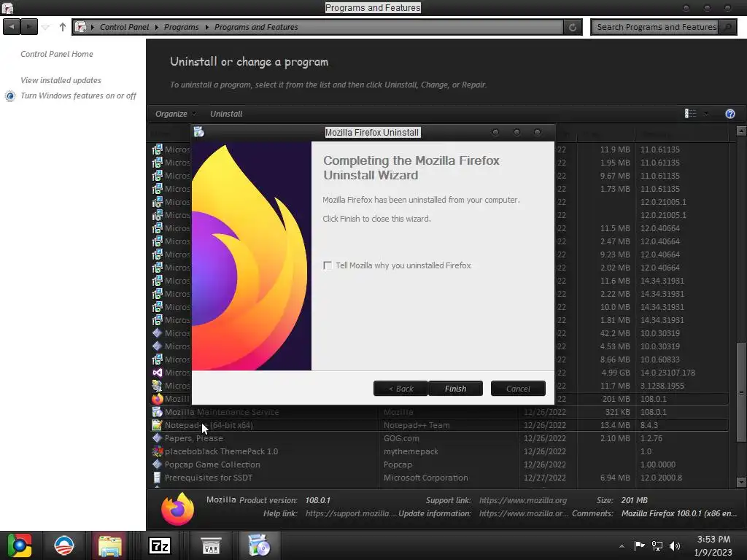Viewport: 747px width, 560px height.
Task: Click the Refresh address bar button
Action: [x=573, y=27]
